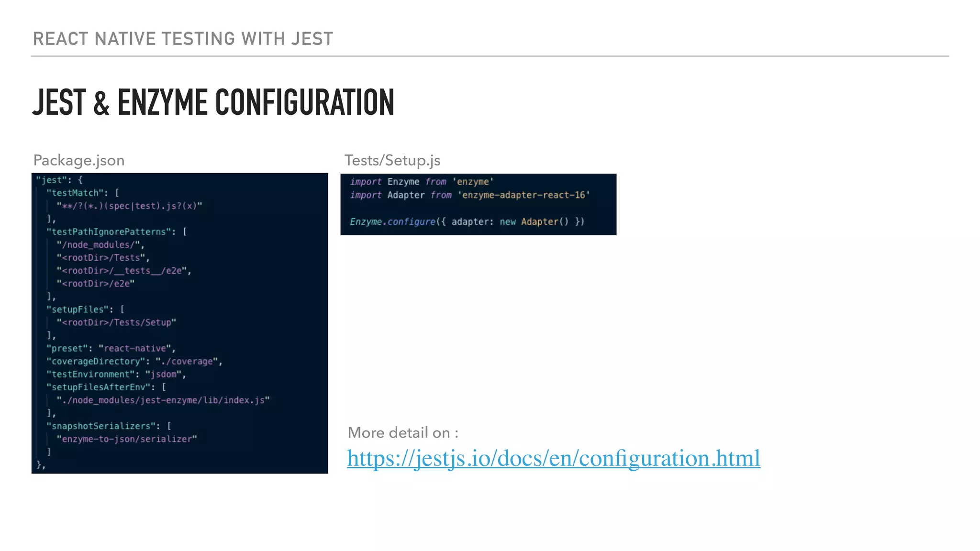The height and width of the screenshot is (551, 980).
Task: Click the 'JEST & ENZYME CONFIGURATION' slide title
Action: (x=213, y=102)
